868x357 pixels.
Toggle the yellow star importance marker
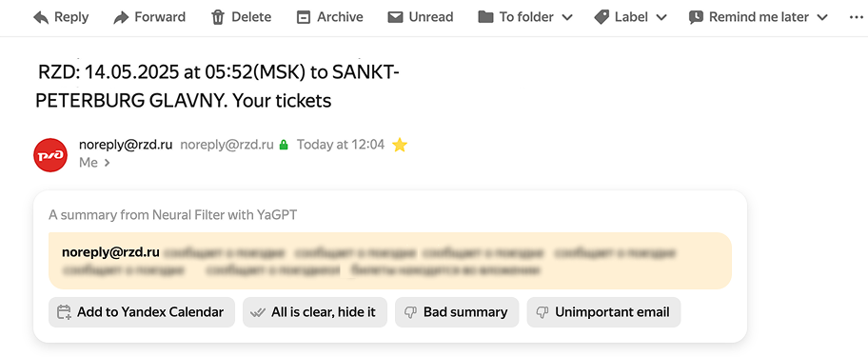tap(399, 145)
